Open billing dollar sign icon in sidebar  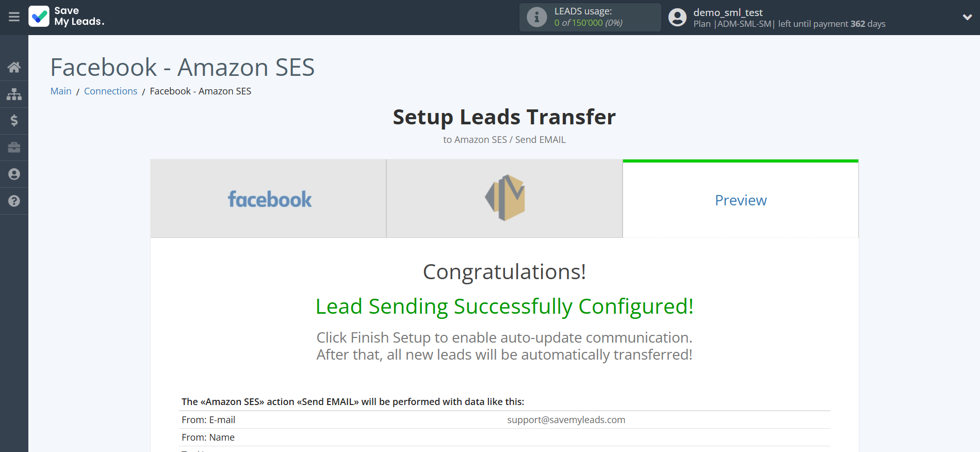pos(14,121)
